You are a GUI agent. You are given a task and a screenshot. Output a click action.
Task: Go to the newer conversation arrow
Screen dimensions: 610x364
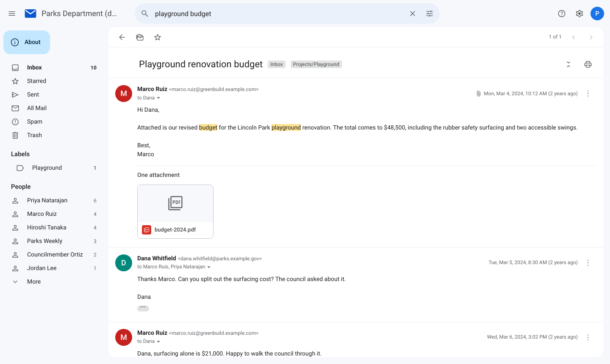tap(574, 37)
